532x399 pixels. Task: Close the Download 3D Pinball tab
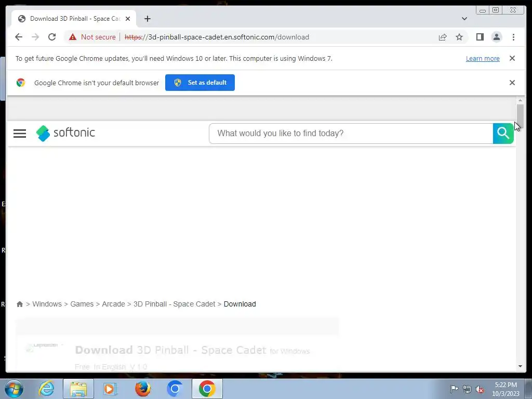click(x=128, y=19)
